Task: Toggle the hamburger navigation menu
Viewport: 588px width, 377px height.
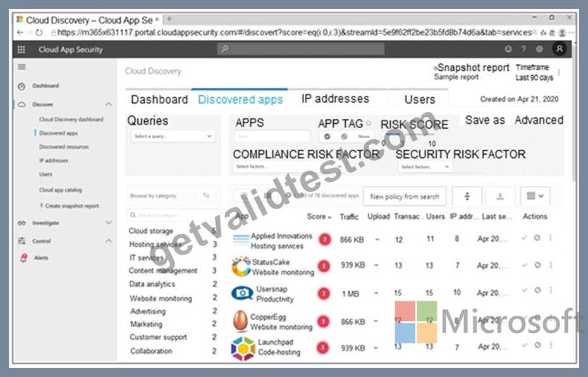Action: pos(21,67)
